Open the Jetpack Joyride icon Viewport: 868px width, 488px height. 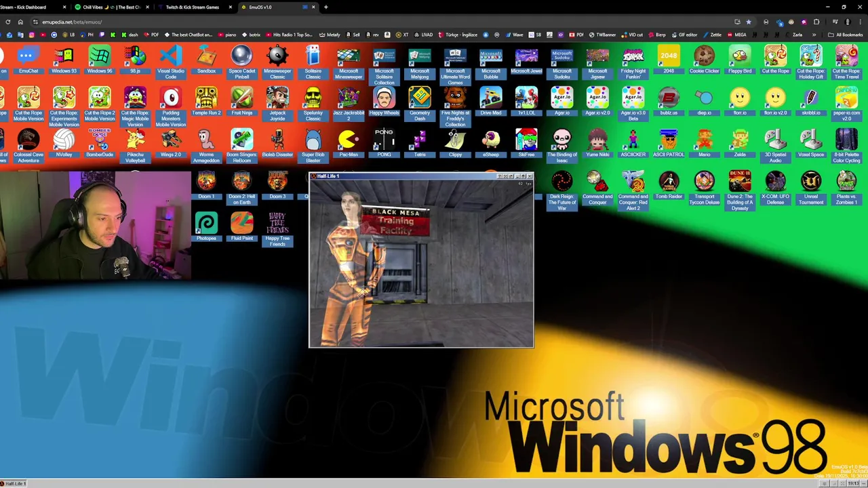click(277, 104)
